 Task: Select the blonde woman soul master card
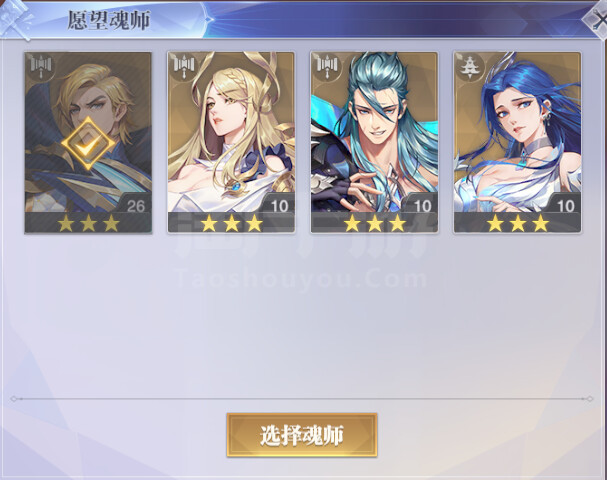point(231,142)
